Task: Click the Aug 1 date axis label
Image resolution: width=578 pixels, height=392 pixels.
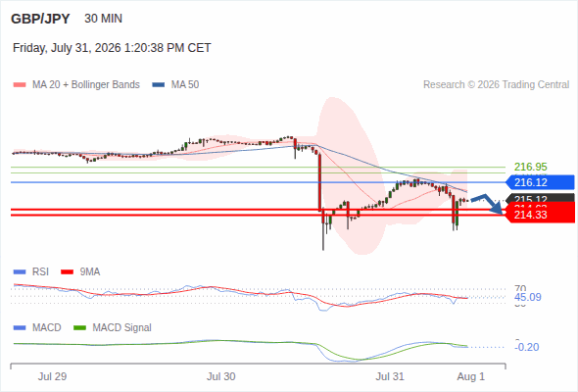Action: [471, 376]
